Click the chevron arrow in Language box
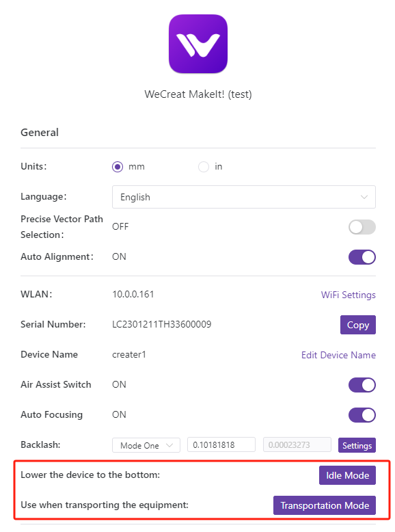This screenshot has width=395, height=532. (x=364, y=197)
